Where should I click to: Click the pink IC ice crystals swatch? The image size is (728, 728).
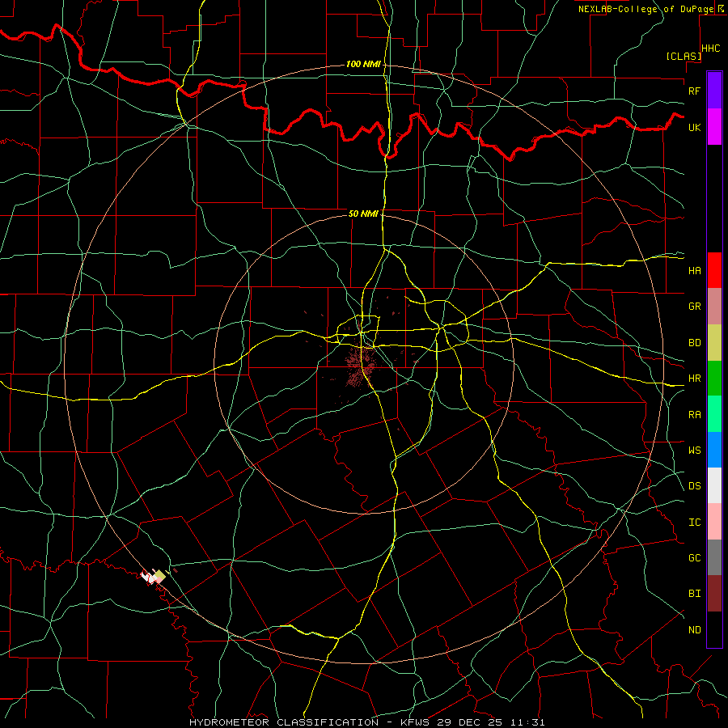714,522
